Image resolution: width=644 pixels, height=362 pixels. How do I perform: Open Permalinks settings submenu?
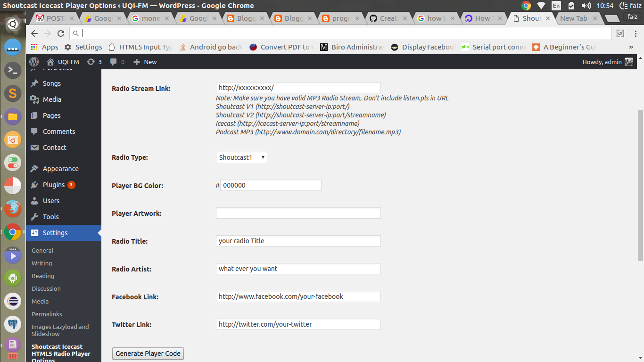pos(47,314)
